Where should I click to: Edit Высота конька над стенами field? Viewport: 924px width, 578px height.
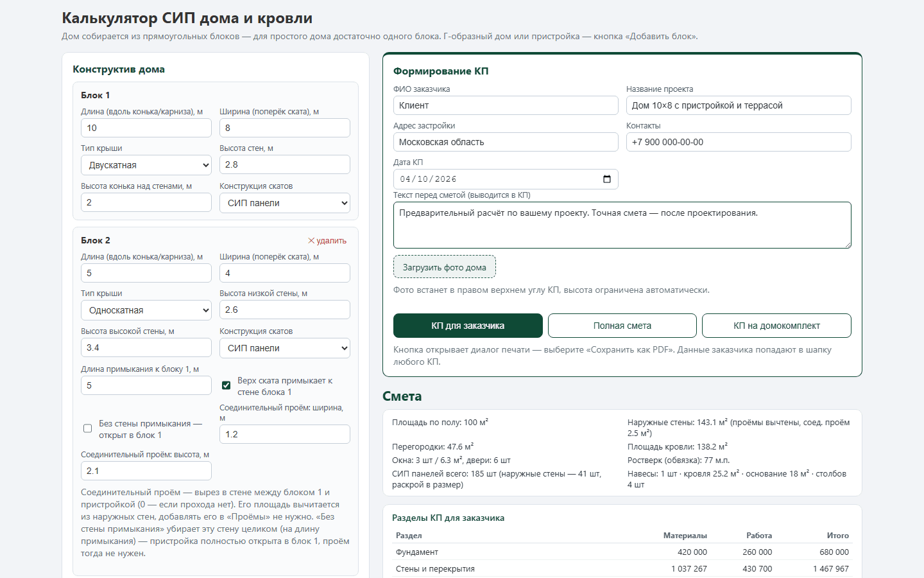[146, 202]
